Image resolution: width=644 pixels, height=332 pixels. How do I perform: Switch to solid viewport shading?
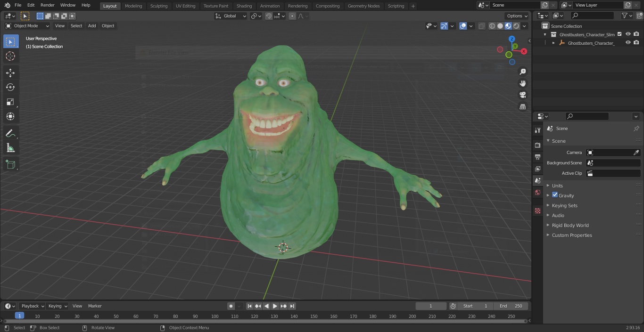tap(500, 26)
